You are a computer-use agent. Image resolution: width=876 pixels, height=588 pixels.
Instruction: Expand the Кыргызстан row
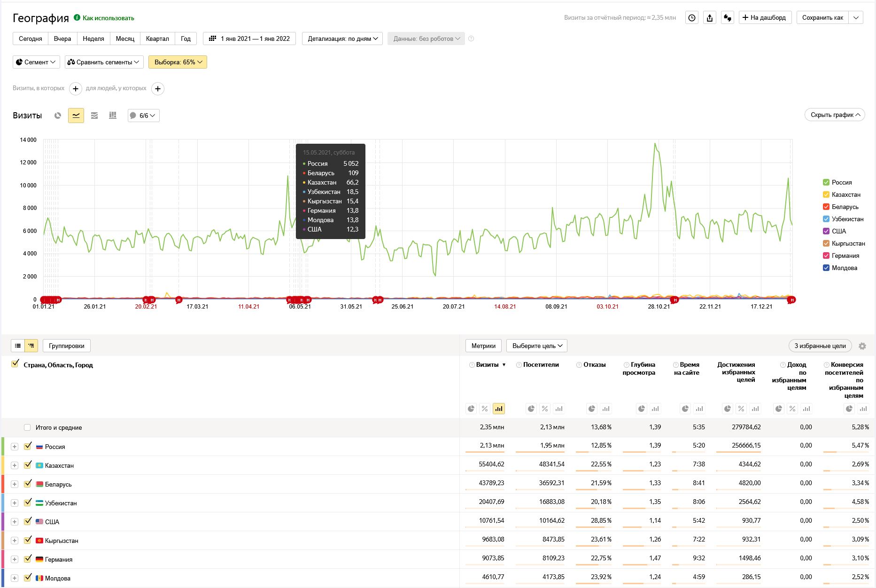coord(15,541)
